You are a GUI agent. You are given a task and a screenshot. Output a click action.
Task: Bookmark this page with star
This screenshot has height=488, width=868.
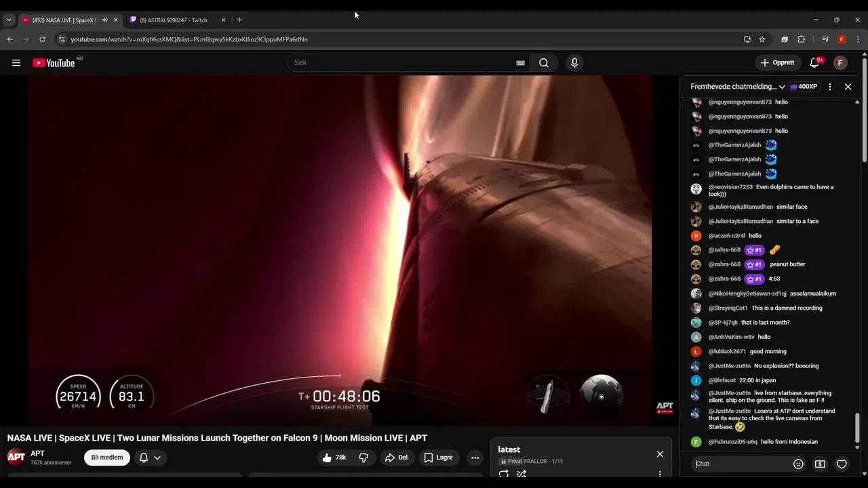[762, 39]
